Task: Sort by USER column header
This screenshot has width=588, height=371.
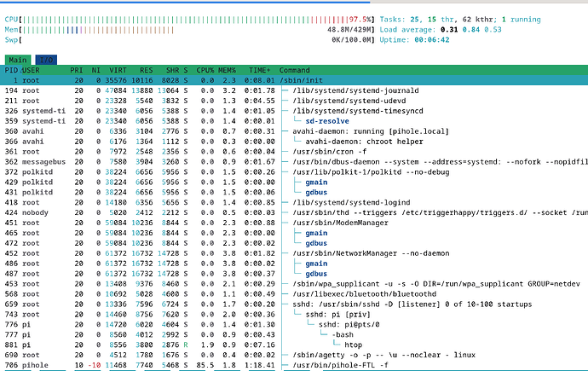Action: point(31,70)
